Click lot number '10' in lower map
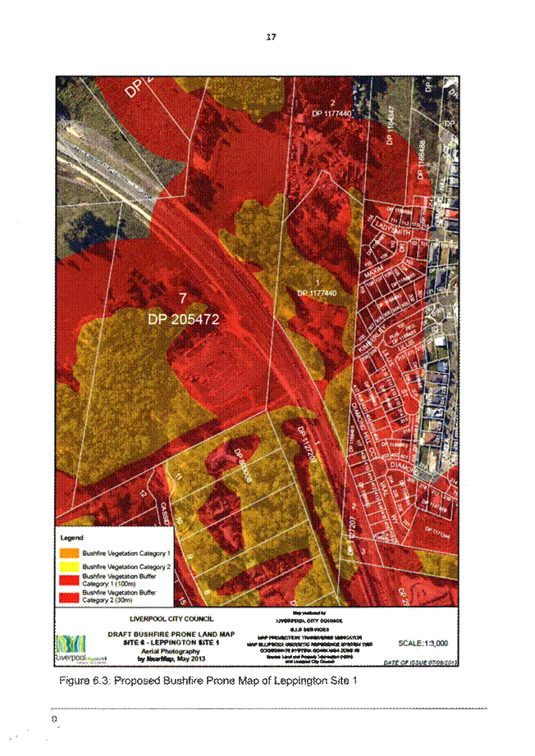The width and height of the screenshot is (535, 756). coord(179,520)
